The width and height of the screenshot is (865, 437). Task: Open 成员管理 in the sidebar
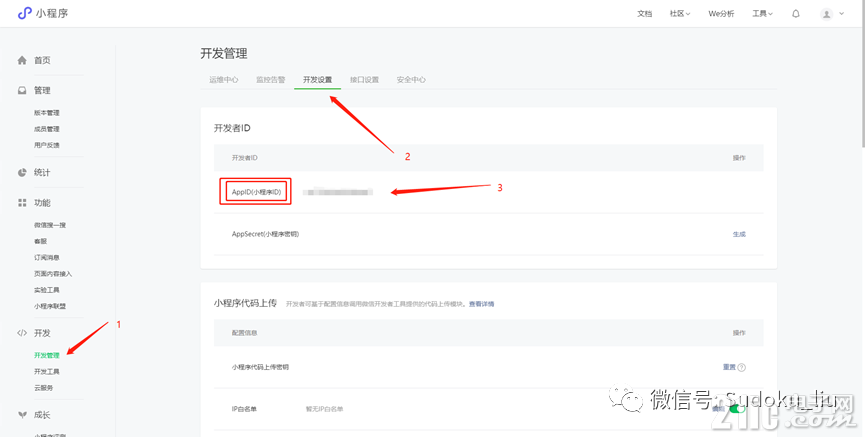click(46, 129)
